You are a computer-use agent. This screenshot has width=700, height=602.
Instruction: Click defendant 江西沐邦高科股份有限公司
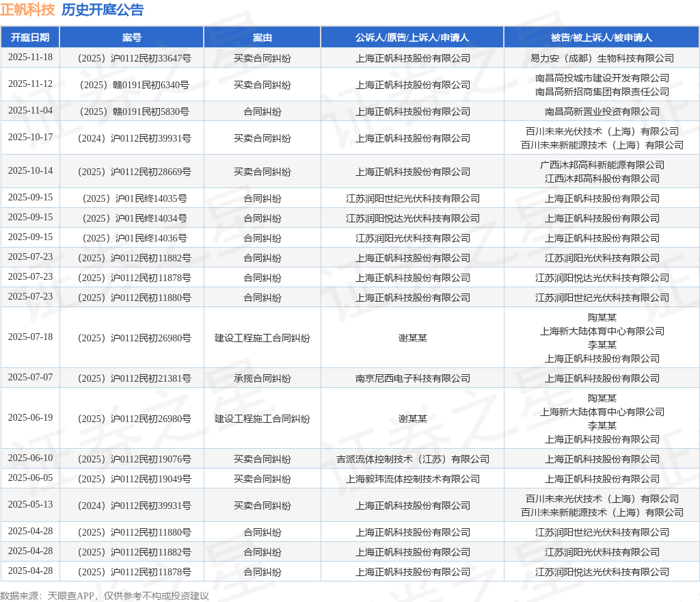(x=602, y=179)
